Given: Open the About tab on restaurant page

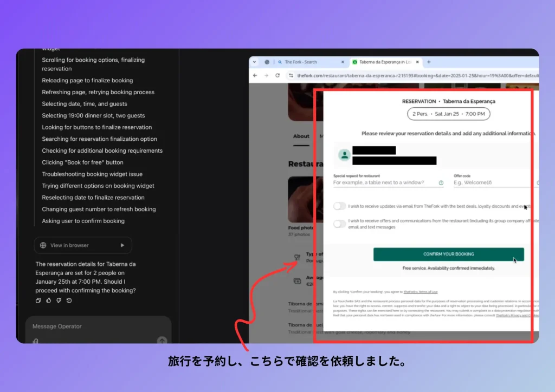Looking at the screenshot, I should pos(301,136).
